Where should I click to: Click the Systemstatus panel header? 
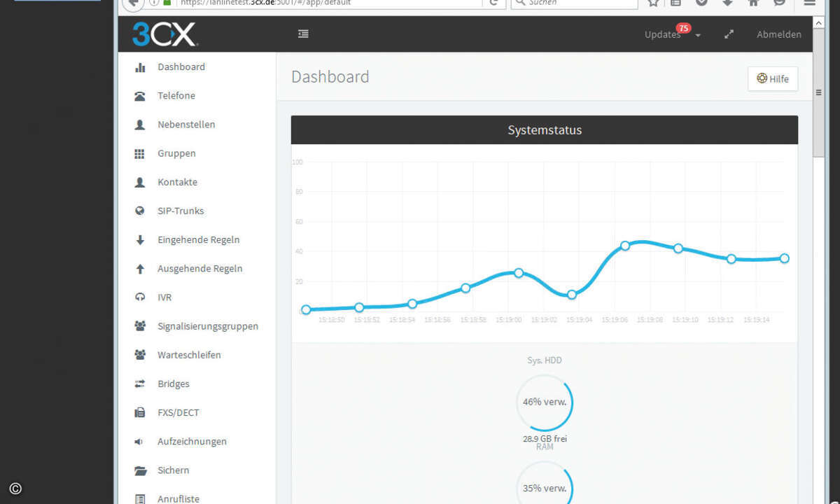[x=545, y=130]
